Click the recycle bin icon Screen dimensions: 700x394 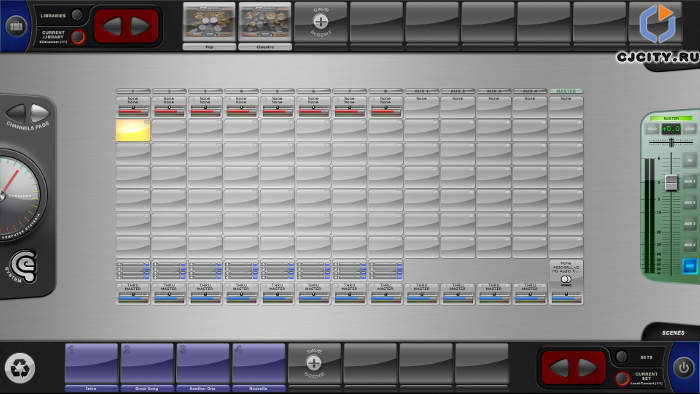[20, 368]
